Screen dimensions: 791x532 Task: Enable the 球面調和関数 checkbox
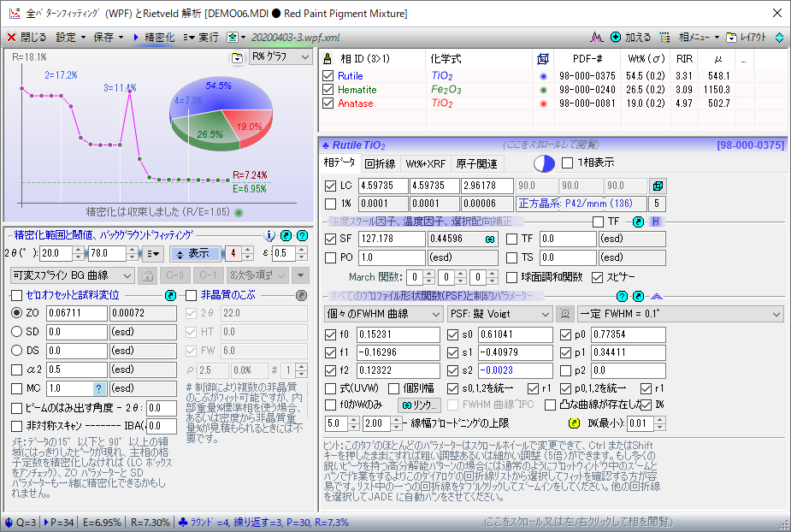coord(512,277)
